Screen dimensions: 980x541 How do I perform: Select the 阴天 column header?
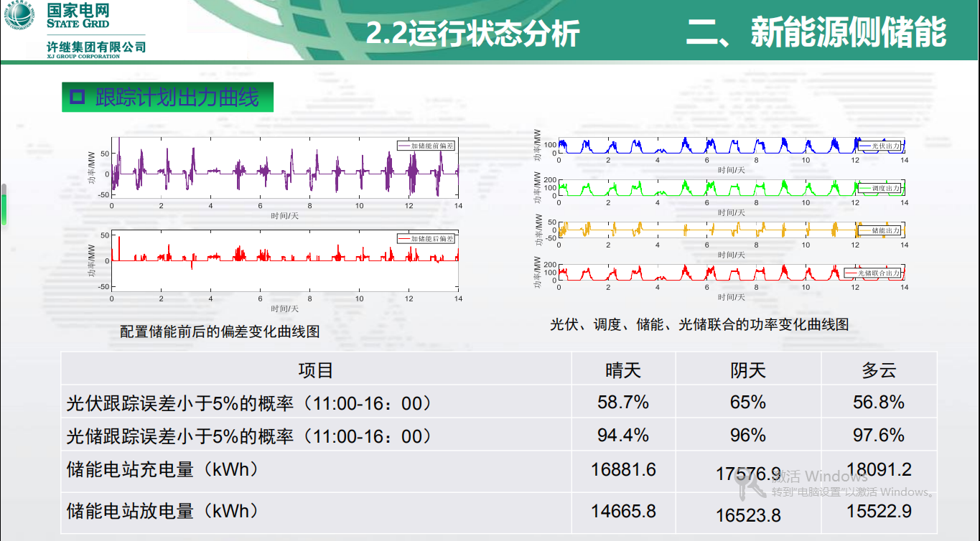[x=748, y=370]
